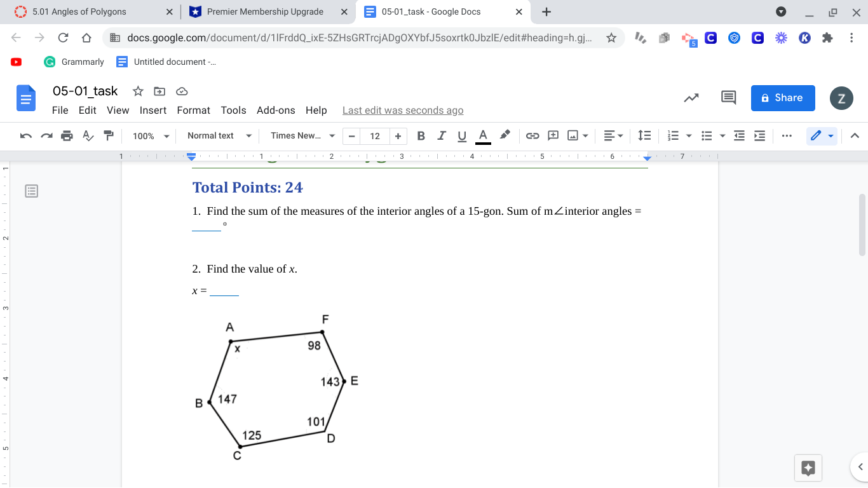
Task: Open the paragraph styles dropdown
Action: (x=217, y=135)
